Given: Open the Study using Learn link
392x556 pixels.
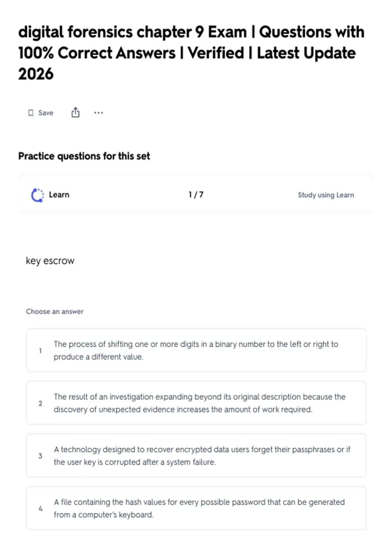Looking at the screenshot, I should coord(326,195).
